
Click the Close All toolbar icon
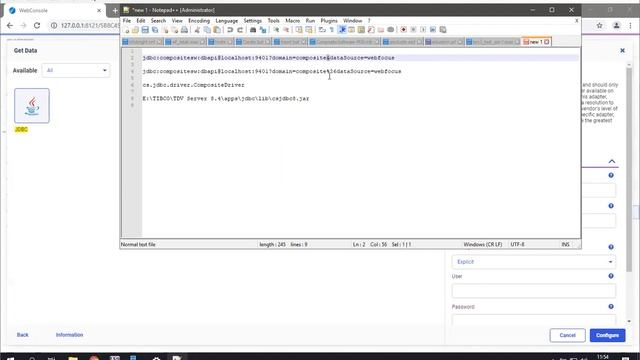tap(175, 30)
